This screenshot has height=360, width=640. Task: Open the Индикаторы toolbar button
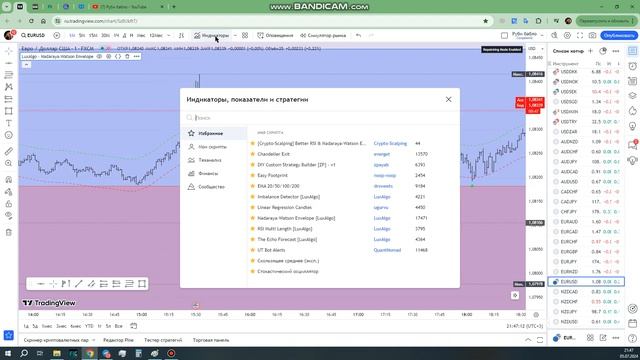coord(211,36)
